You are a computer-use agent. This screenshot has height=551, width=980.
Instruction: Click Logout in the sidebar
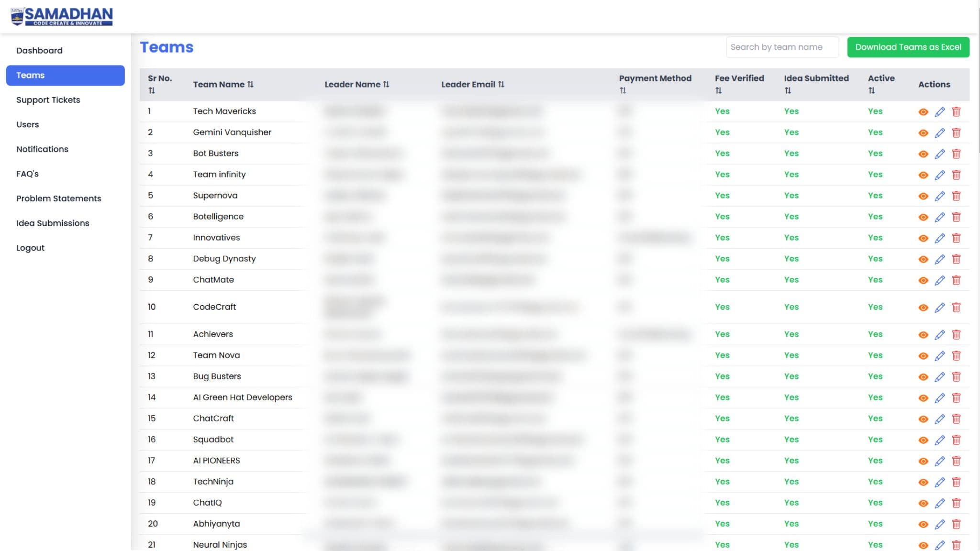pyautogui.click(x=30, y=247)
